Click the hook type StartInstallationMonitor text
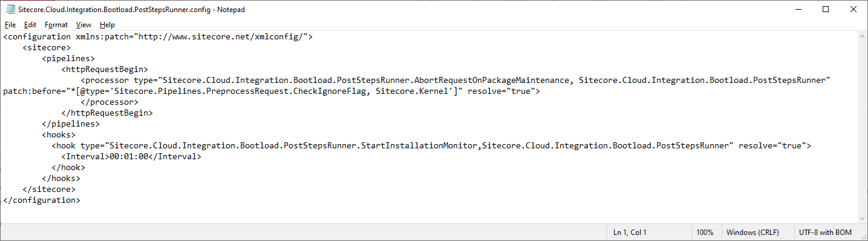The width and height of the screenshot is (868, 241). [x=418, y=145]
